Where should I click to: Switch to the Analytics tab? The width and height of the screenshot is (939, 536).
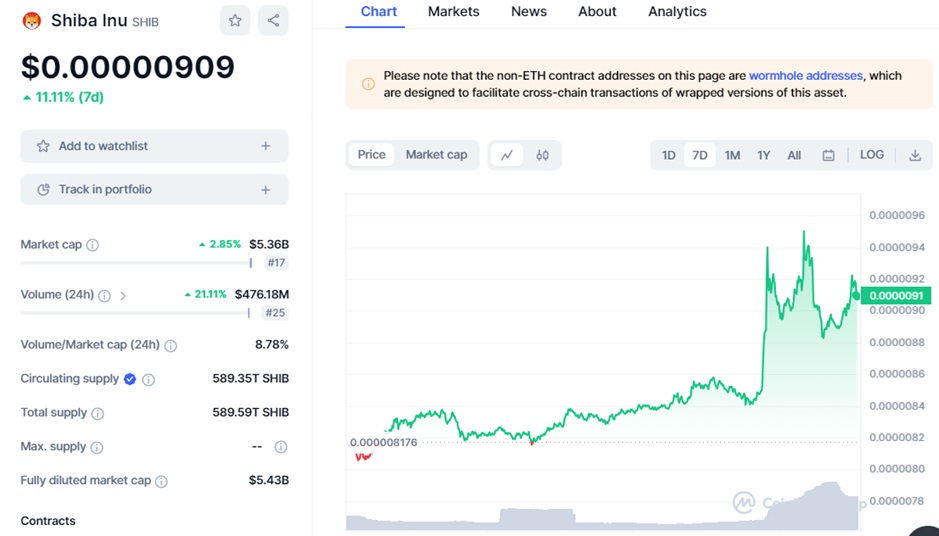tap(677, 12)
